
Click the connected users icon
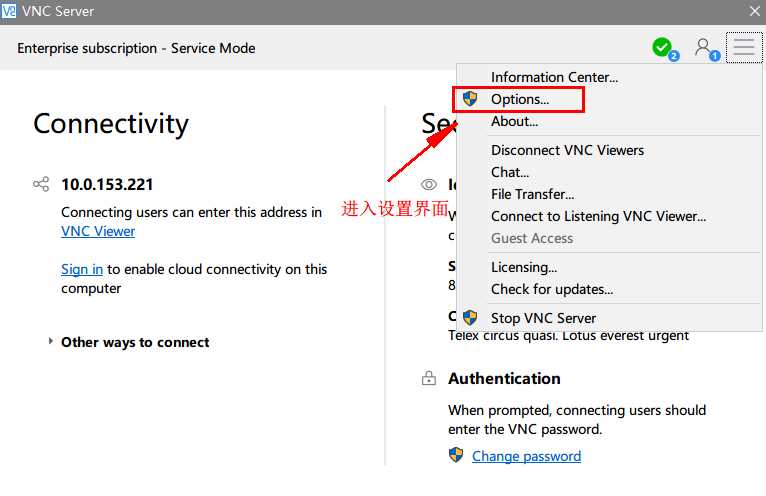click(705, 48)
